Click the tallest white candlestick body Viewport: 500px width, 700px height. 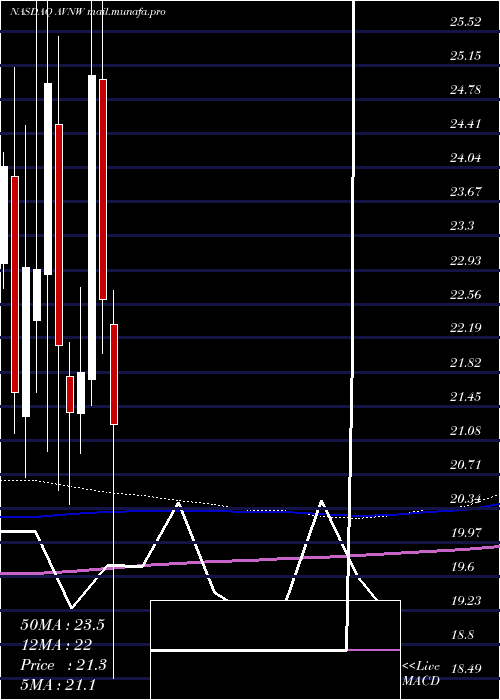pos(92,227)
